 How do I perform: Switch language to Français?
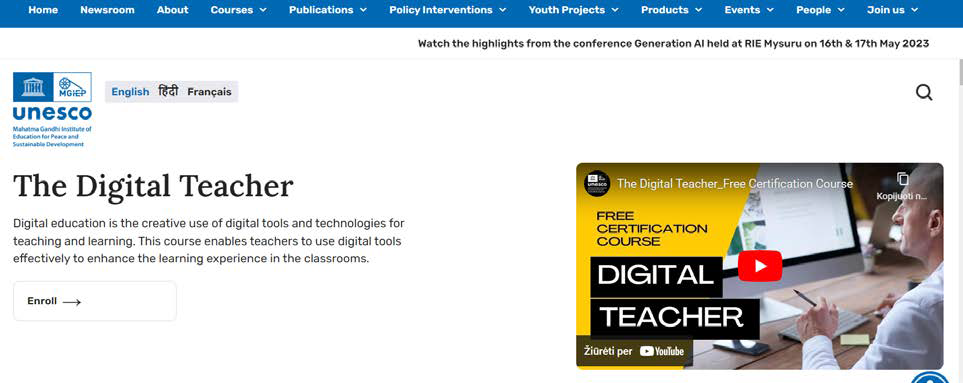pyautogui.click(x=209, y=91)
